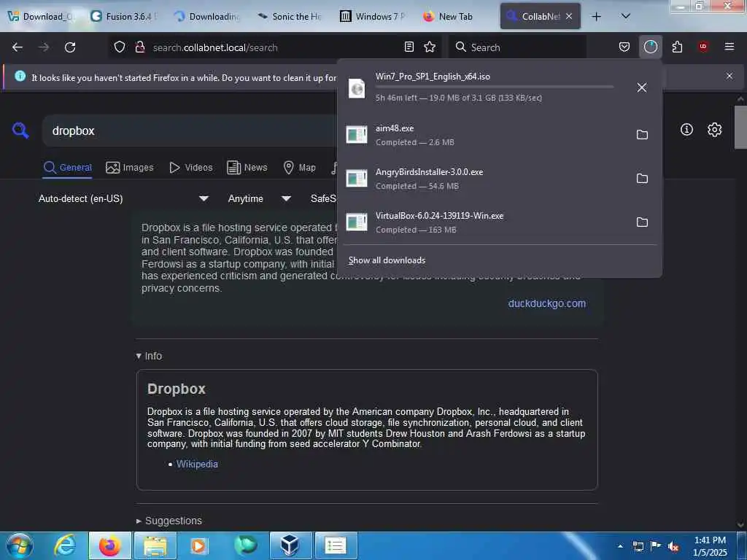Click the page vertical scrollbar thumb
Viewport: 747px width, 560px height.
point(740,127)
